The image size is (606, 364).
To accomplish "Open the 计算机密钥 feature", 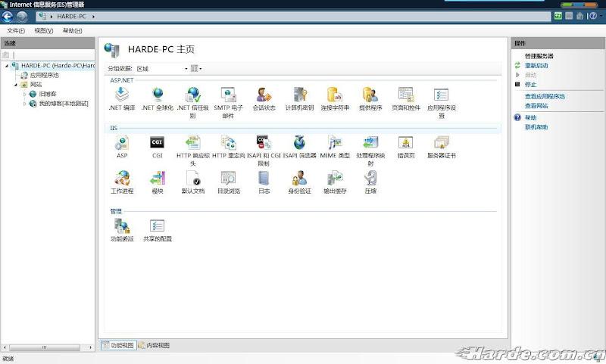I will [x=299, y=99].
